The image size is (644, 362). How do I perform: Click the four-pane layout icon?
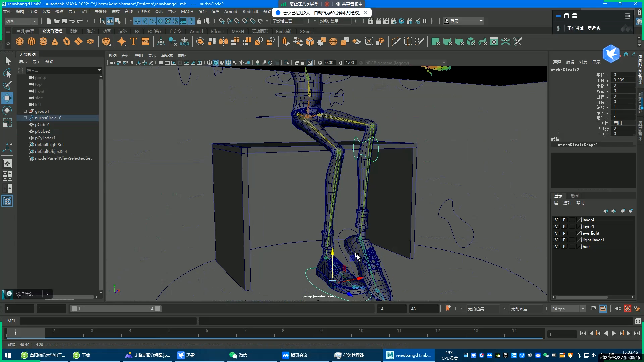click(7, 176)
